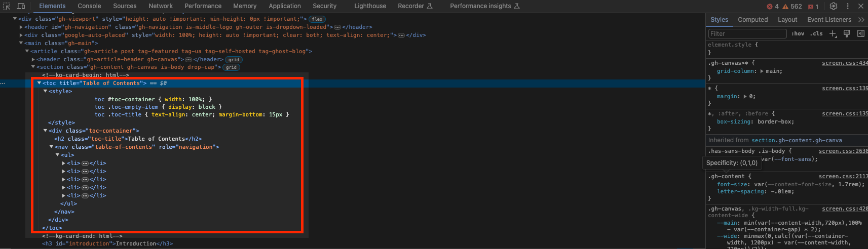
Task: Toggle the .cls element classes panel
Action: click(816, 33)
